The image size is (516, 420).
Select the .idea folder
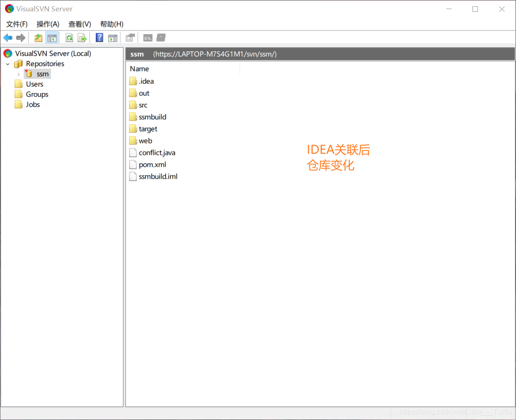(x=146, y=81)
